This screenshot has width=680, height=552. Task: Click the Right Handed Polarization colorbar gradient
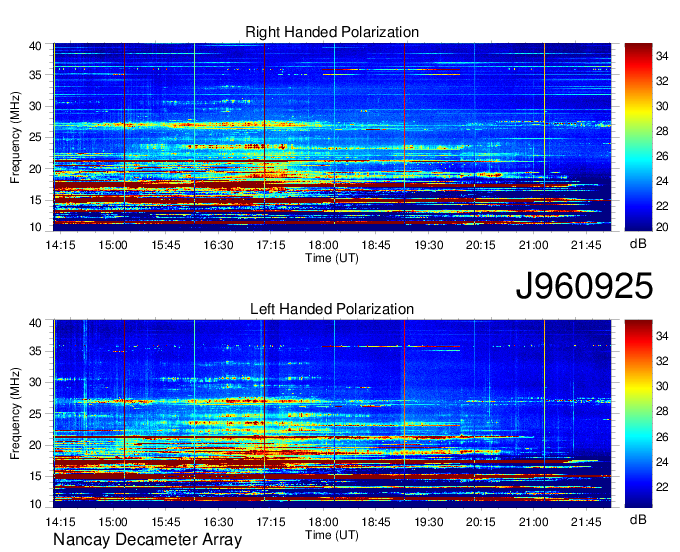pyautogui.click(x=638, y=137)
